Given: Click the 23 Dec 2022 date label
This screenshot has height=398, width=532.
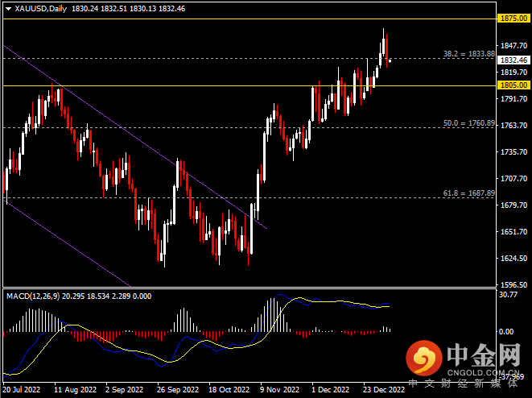Looking at the screenshot, I should pos(384,389).
